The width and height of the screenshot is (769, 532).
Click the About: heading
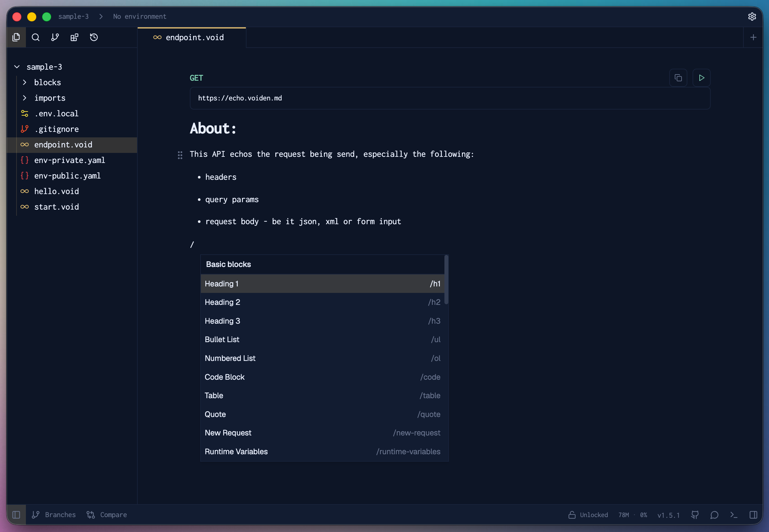213,129
